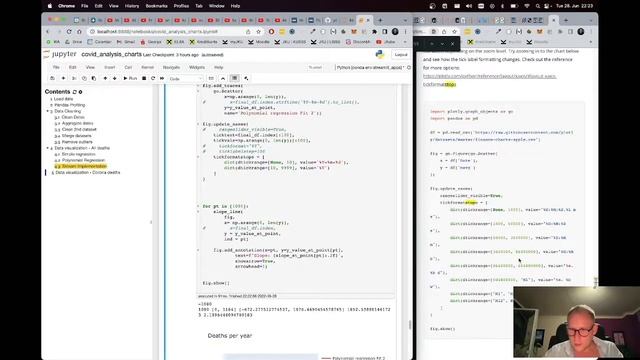Open macOS Bookmarks menu

pos(156,6)
